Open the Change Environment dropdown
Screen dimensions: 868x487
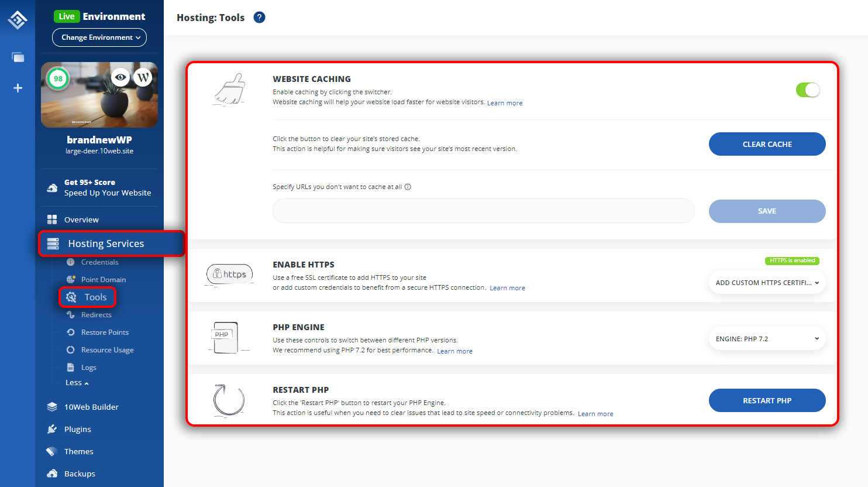point(99,37)
